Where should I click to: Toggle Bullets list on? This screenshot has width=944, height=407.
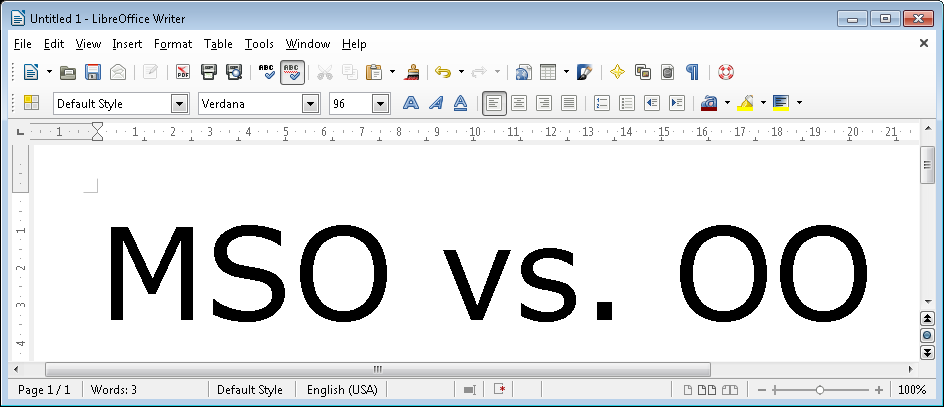coord(627,103)
